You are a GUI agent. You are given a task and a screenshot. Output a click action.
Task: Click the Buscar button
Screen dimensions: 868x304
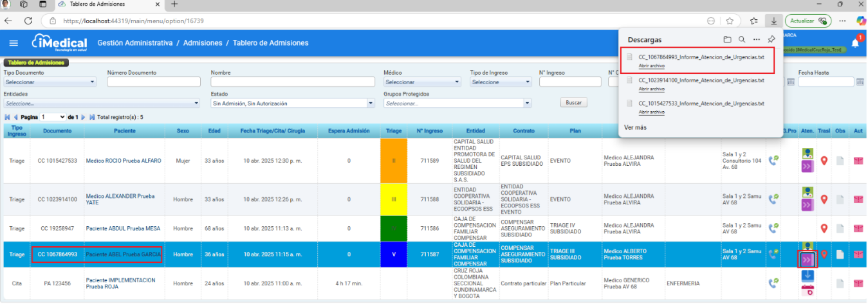pos(573,103)
